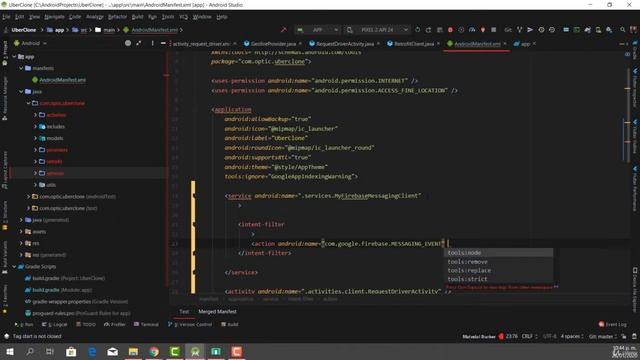This screenshot has height=360, width=640.
Task: Open File Explorer from the taskbar
Action: tap(133, 351)
